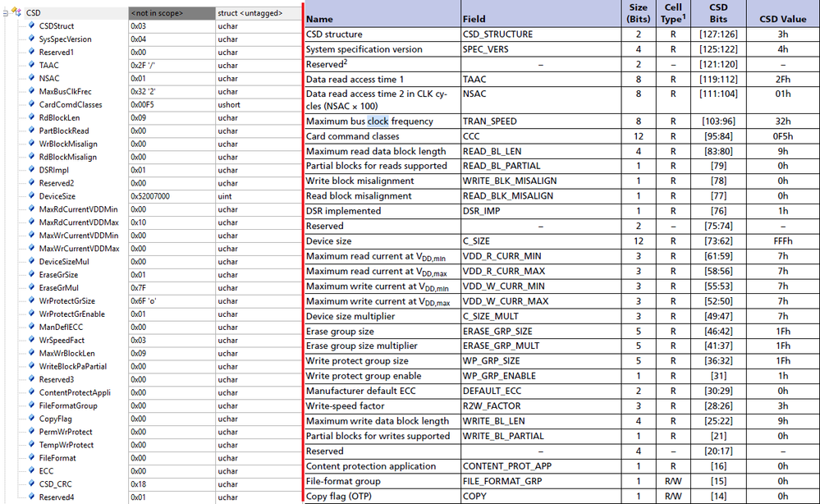Viewport: 820px width, 504px height.
Task: Click the field icon beside DSRImpl
Action: pyautogui.click(x=31, y=169)
